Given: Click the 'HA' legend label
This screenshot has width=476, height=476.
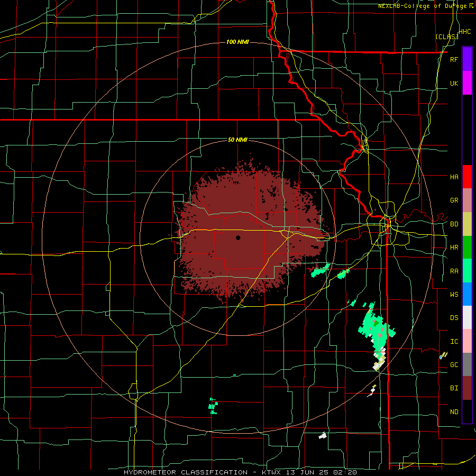Looking at the screenshot, I should [454, 177].
